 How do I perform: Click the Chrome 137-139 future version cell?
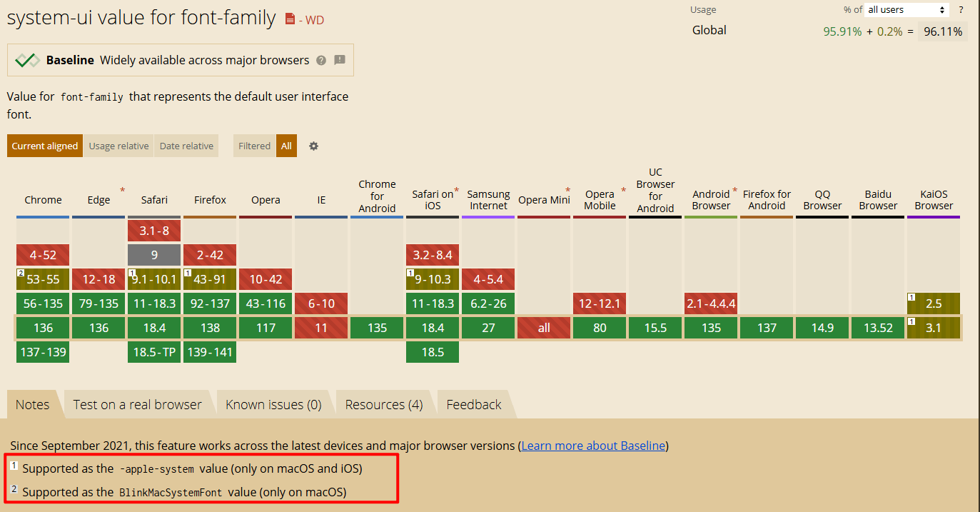pos(43,352)
